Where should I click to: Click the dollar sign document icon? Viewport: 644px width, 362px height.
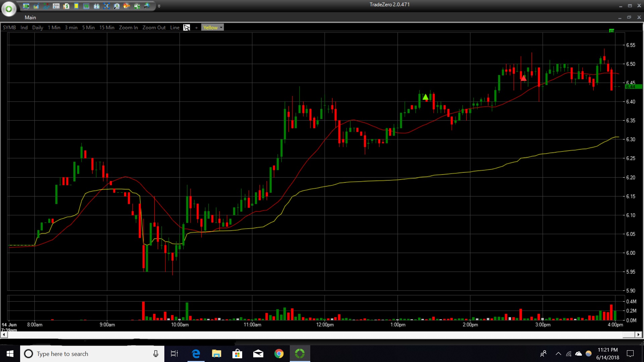point(66,6)
